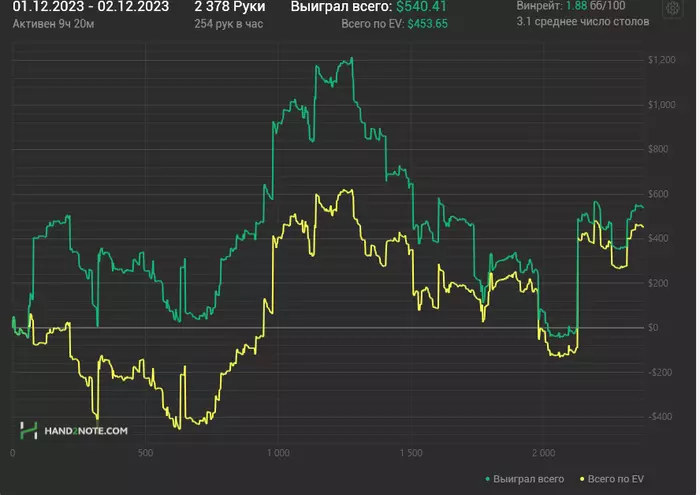Toggle the 'Всего по EV' legend series

click(x=612, y=479)
